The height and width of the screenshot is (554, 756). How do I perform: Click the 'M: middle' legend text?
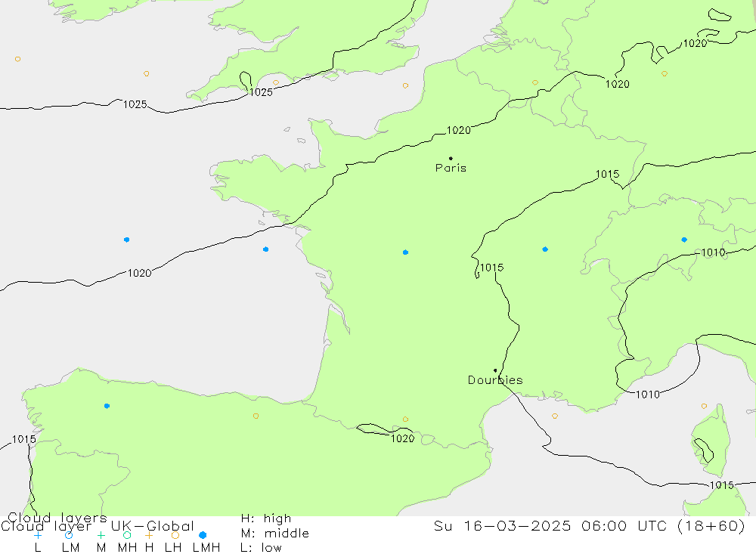[275, 534]
